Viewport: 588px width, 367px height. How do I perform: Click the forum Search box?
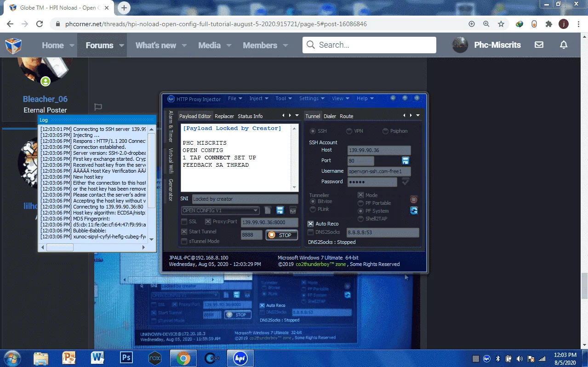coord(369,45)
